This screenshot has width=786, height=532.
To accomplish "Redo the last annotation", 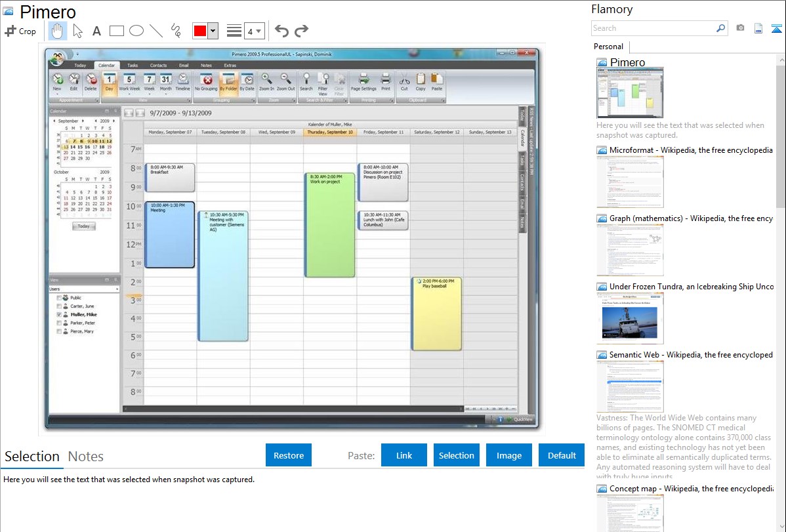I will [x=301, y=31].
